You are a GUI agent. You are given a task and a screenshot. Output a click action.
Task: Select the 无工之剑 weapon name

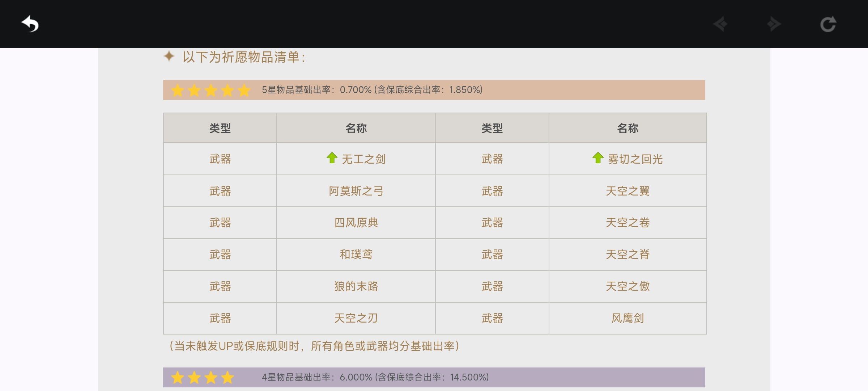coord(363,159)
